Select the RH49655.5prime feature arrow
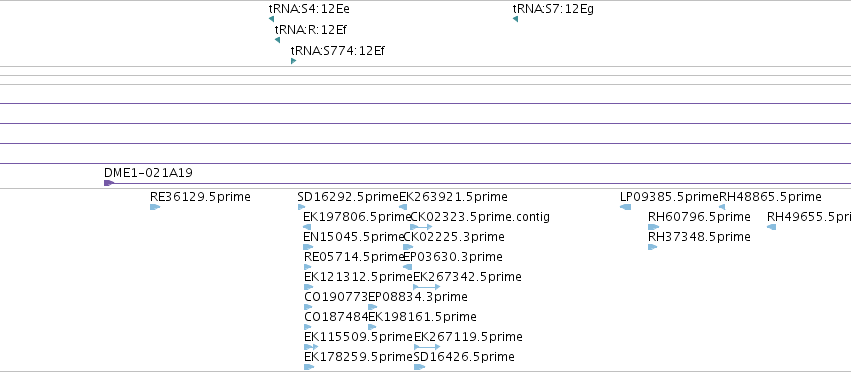This screenshot has height=372, width=851. tap(771, 227)
